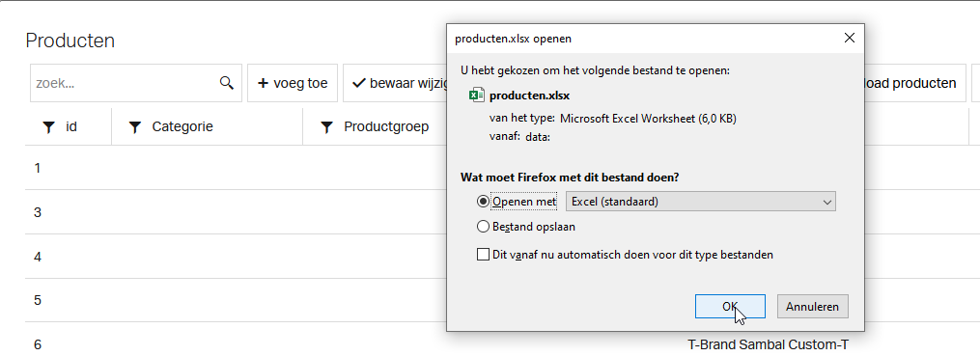Click the Annuleren button
The width and height of the screenshot is (980, 356).
tap(813, 307)
